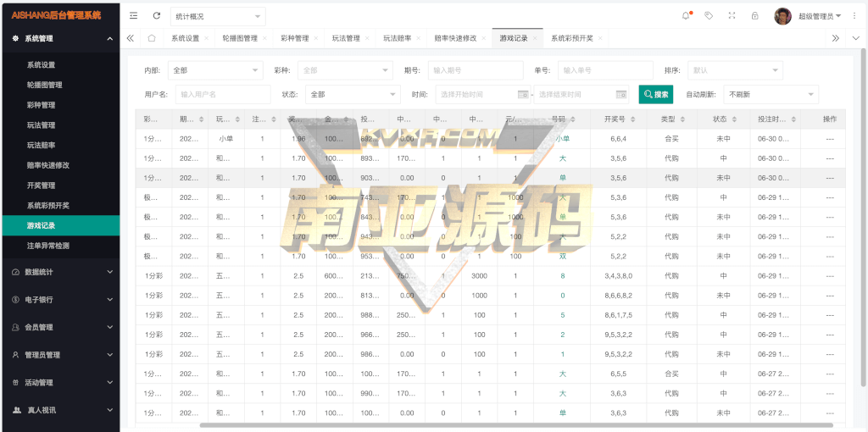Screen dimensions: 868x432
Task: Switch to the 轮播图管理 tab
Action: 240,38
